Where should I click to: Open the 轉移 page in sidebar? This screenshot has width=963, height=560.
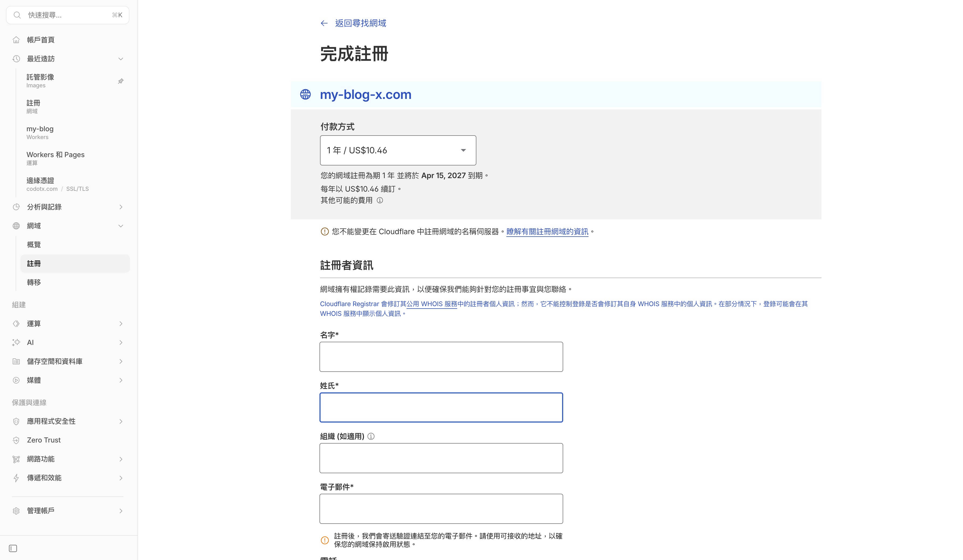point(34,282)
